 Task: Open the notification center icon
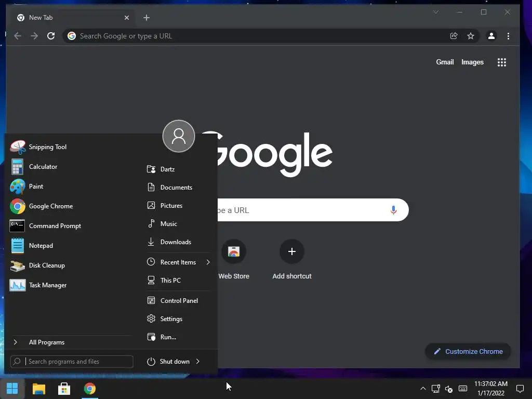(520, 389)
